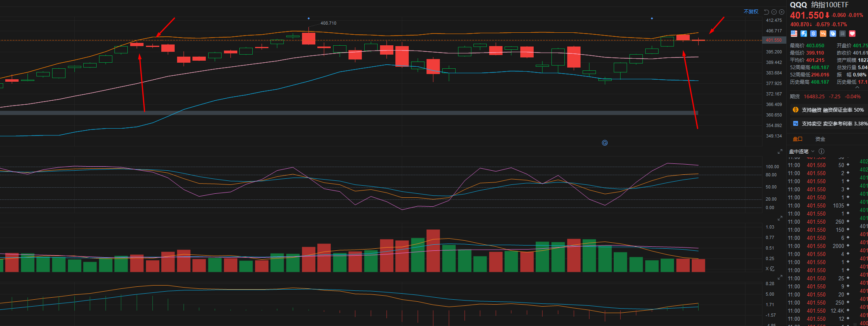Click the 349.134 price axis label
The height and width of the screenshot is (326, 868).
774,136
